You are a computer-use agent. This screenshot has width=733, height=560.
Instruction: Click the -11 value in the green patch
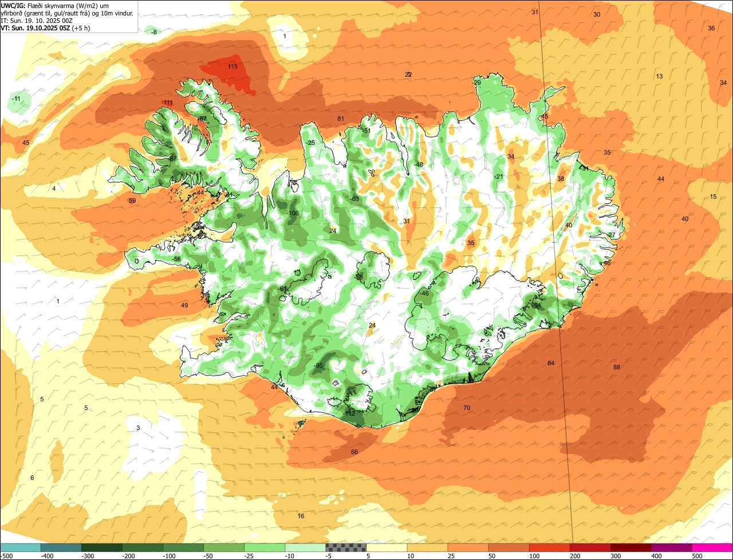[17, 99]
